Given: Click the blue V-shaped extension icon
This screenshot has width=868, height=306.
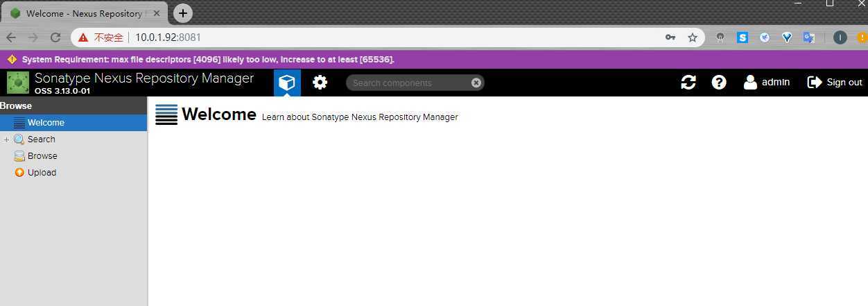Looking at the screenshot, I should pos(787,37).
